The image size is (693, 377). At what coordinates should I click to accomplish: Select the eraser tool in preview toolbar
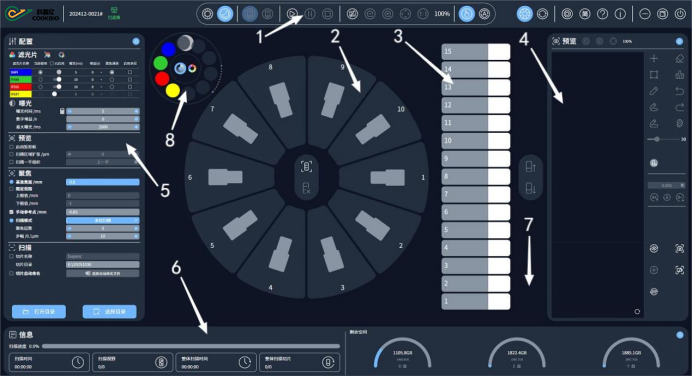pyautogui.click(x=680, y=58)
